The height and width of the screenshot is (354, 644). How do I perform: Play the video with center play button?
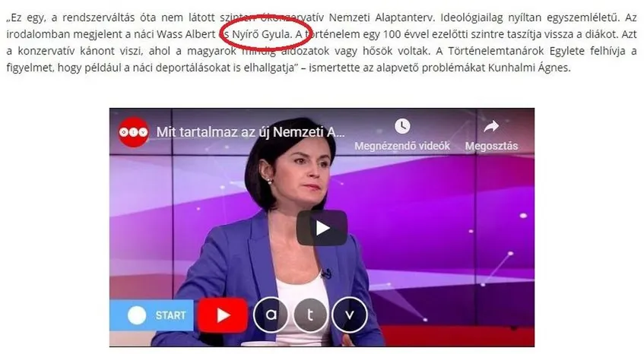[x=322, y=228]
